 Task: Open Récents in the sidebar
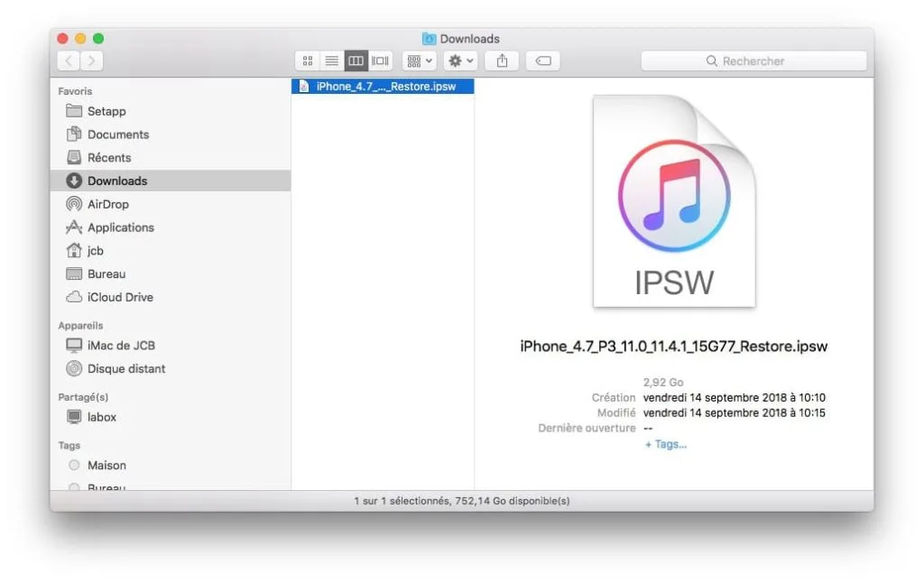[x=171, y=157]
